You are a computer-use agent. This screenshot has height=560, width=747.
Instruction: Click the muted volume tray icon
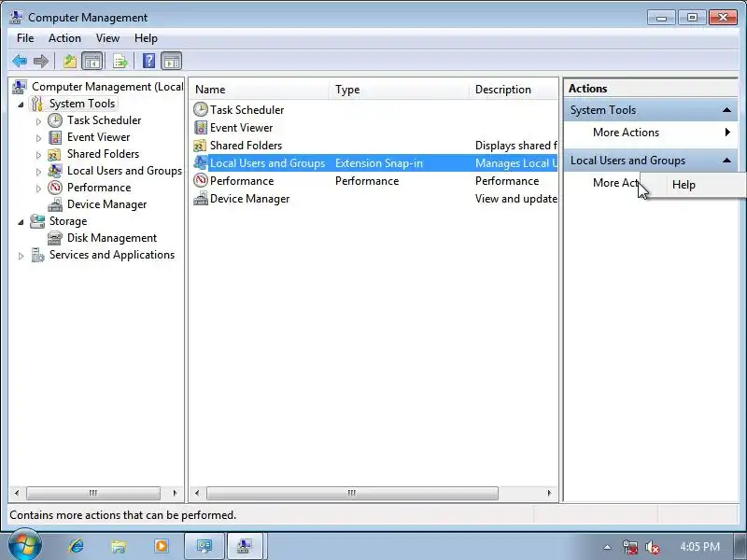652,548
